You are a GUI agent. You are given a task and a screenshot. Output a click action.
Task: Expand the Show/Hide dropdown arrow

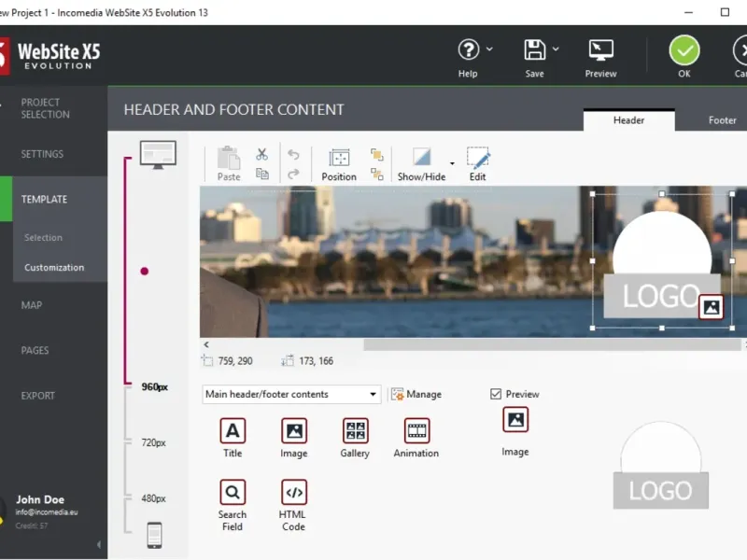click(x=452, y=164)
